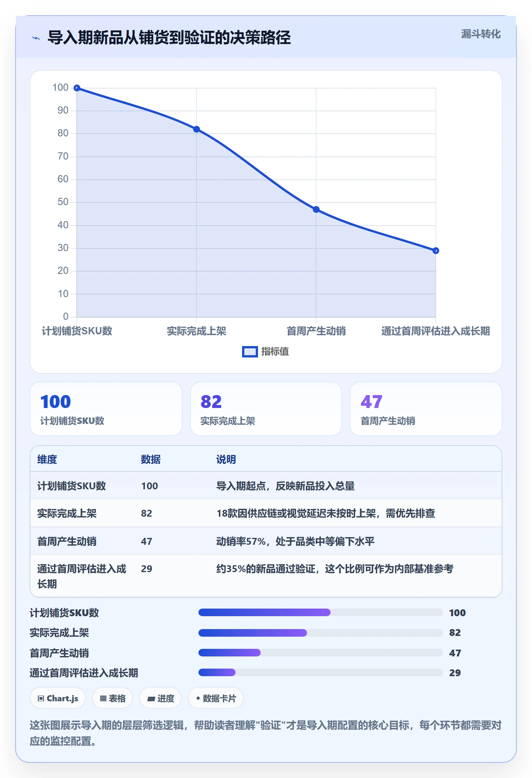Click the 指标值 legend label
The width and height of the screenshot is (532, 778).
point(275,352)
